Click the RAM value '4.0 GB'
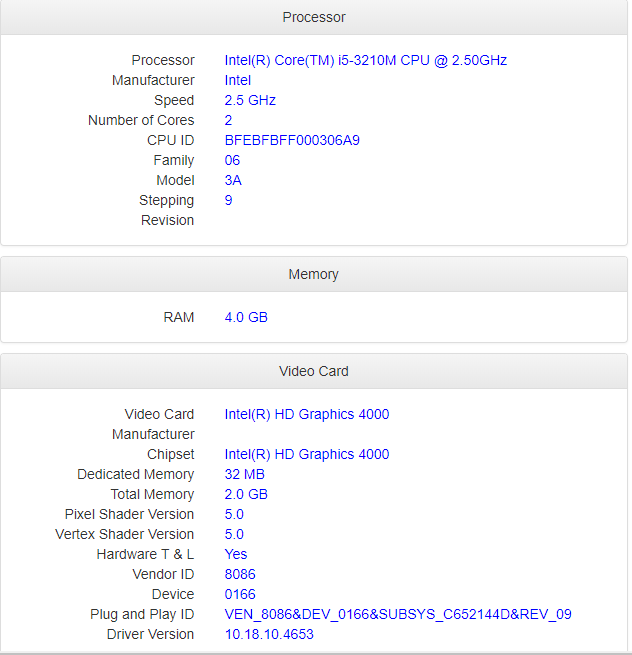 click(246, 317)
